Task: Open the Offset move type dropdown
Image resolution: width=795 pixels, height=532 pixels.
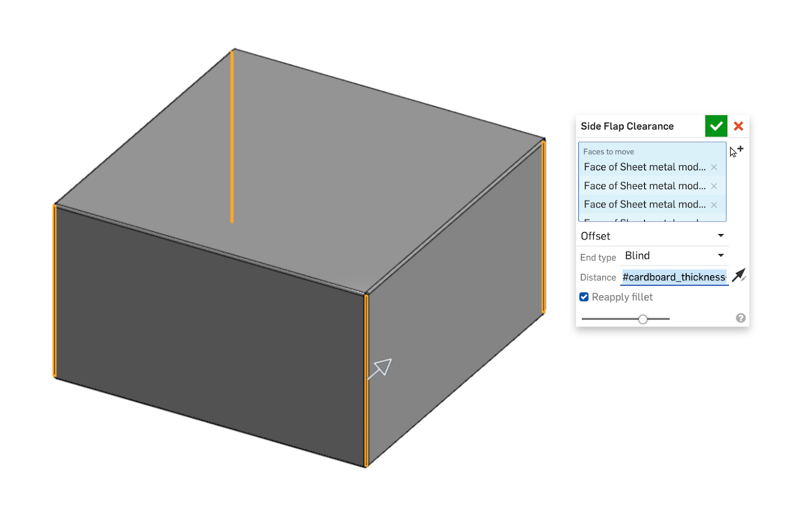Action: [652, 236]
